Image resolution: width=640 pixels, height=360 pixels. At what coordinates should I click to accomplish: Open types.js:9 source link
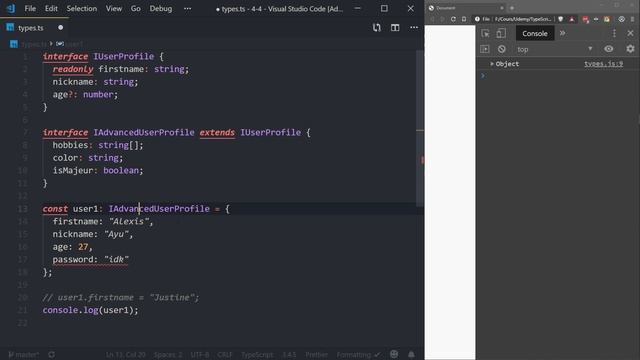(x=603, y=64)
